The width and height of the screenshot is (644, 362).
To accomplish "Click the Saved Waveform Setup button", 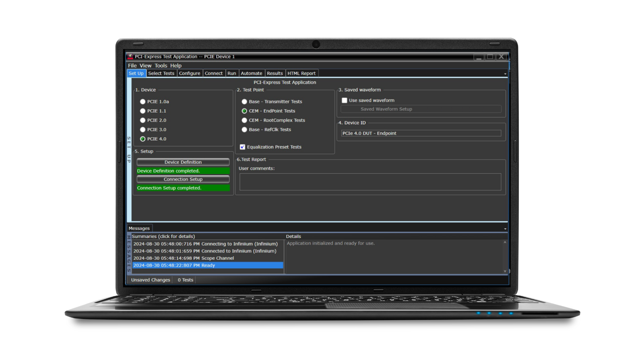I will [x=421, y=109].
